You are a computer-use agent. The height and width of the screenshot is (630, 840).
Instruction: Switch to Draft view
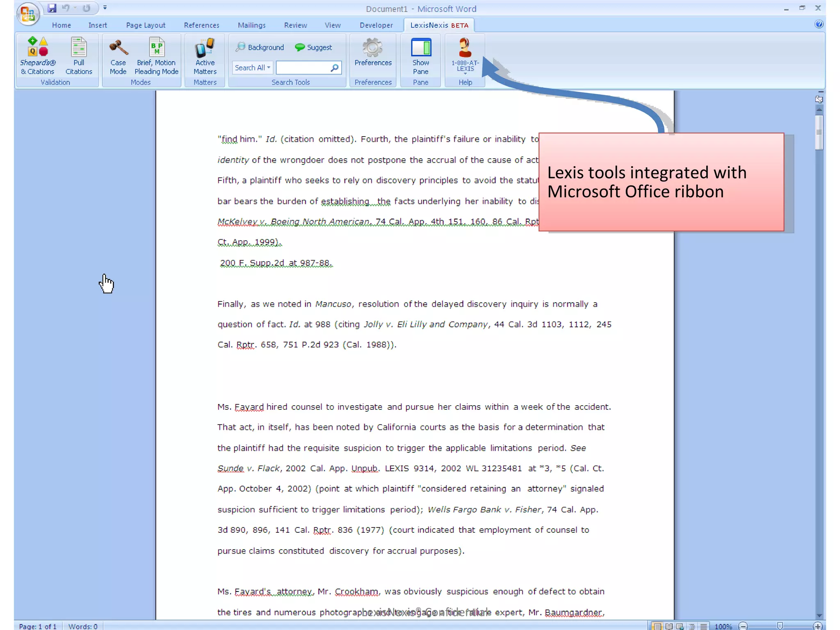pos(703,626)
